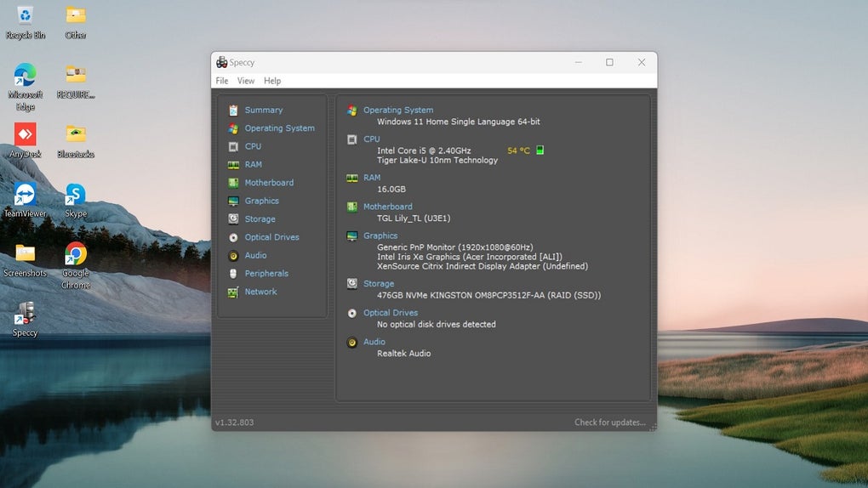
Task: Click the Optical Drives disc icon in sidebar
Action: (x=234, y=237)
